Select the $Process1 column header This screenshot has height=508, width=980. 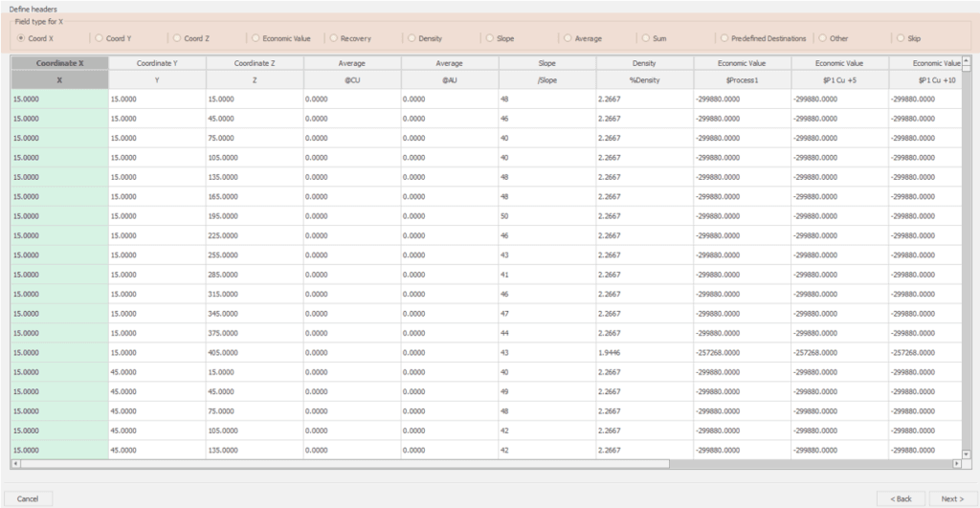click(742, 80)
